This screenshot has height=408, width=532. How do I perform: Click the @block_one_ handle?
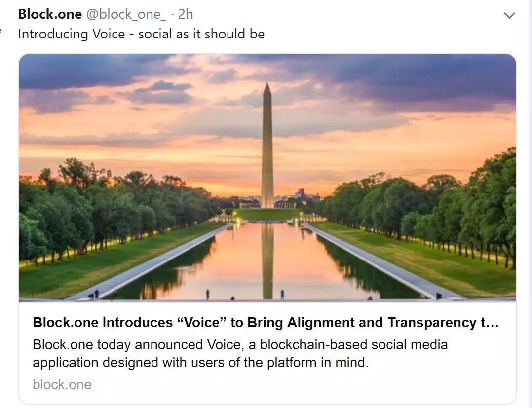coord(126,15)
